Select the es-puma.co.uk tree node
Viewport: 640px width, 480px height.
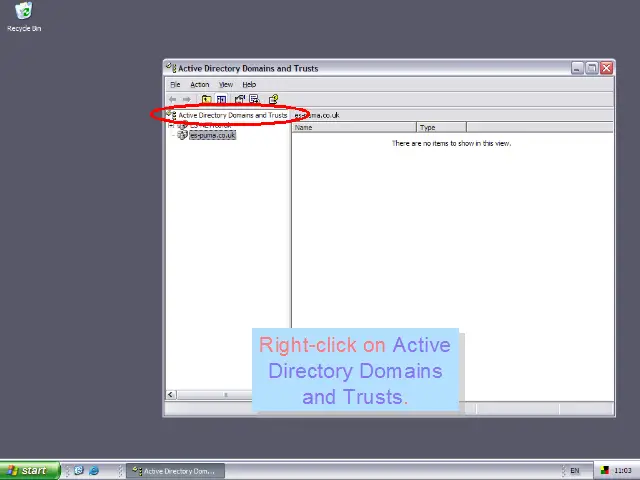(x=213, y=135)
